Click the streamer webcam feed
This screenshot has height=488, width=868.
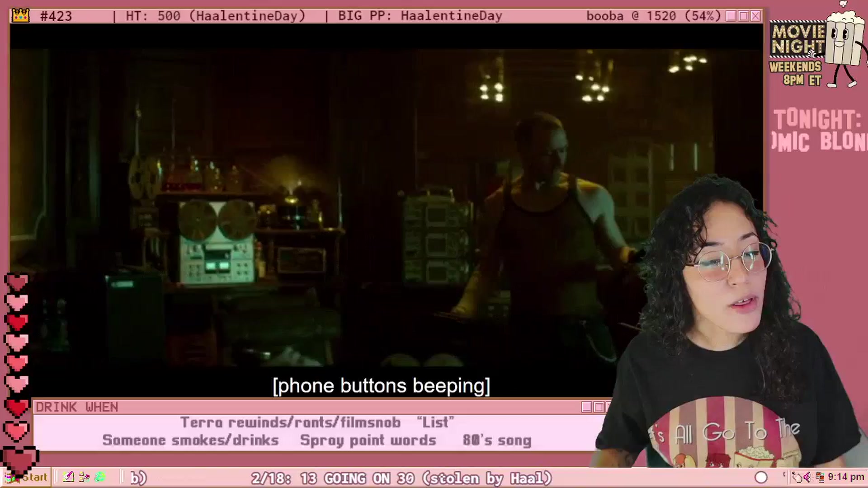728,321
